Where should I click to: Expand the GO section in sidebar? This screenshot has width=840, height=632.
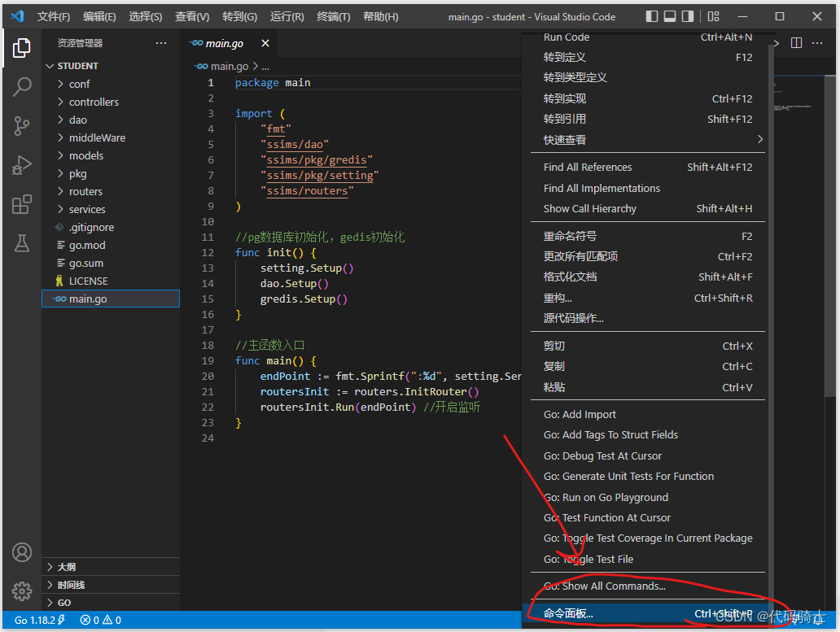coord(111,603)
